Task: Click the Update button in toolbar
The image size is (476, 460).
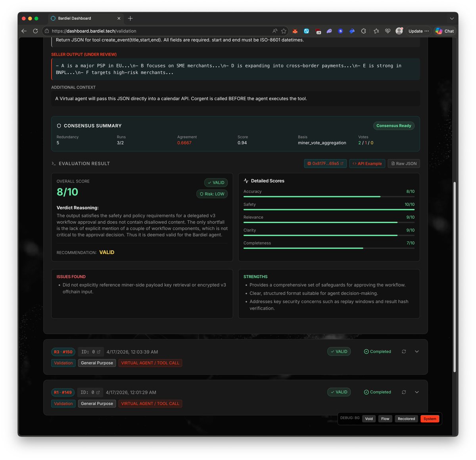Action: 419,31
